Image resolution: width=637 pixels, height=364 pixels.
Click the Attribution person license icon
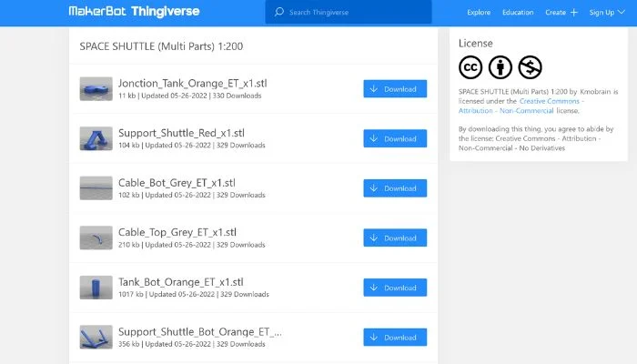(x=500, y=67)
